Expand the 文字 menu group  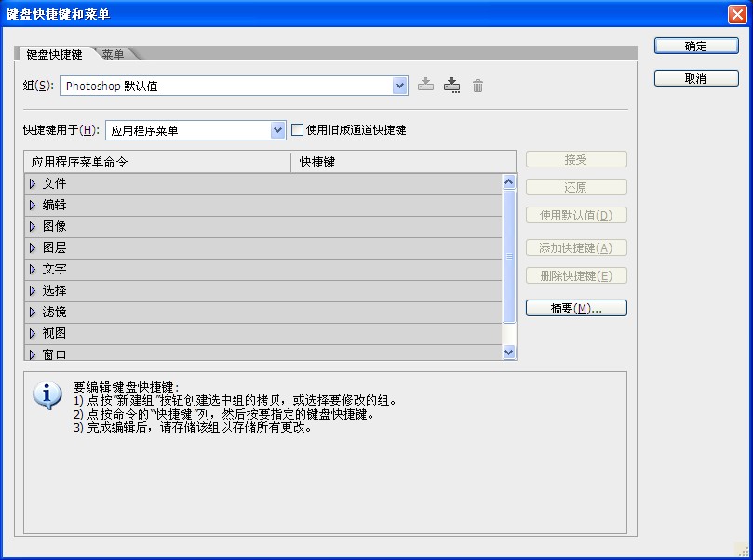pyautogui.click(x=33, y=269)
